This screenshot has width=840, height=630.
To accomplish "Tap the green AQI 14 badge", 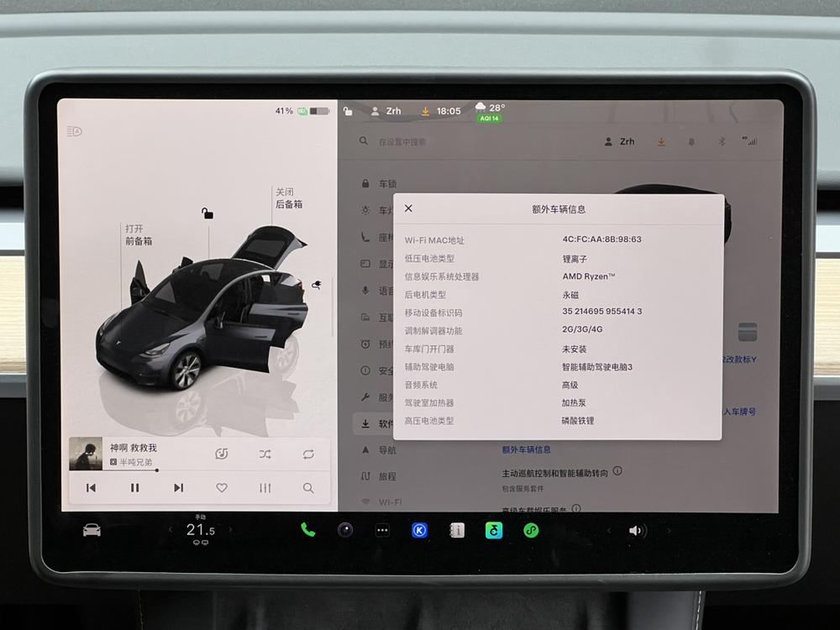I will click(489, 118).
